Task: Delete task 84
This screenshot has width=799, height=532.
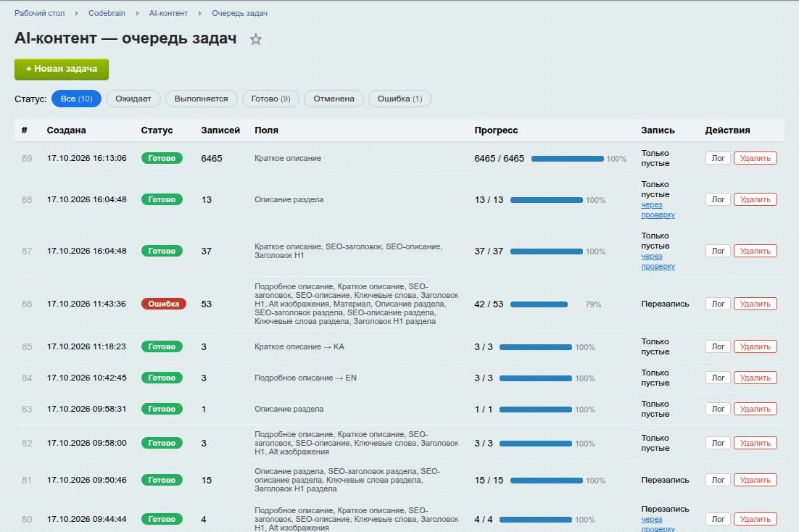Action: [755, 378]
